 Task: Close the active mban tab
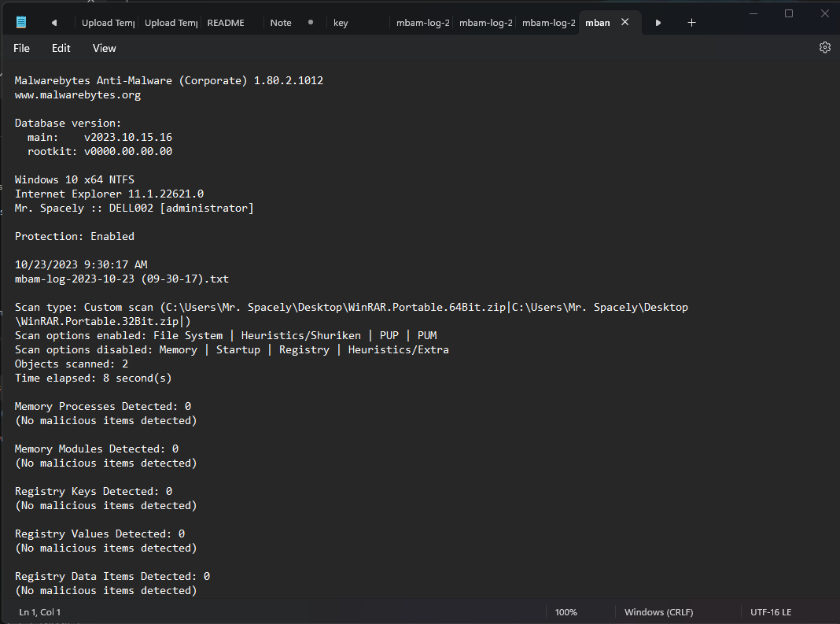[624, 22]
